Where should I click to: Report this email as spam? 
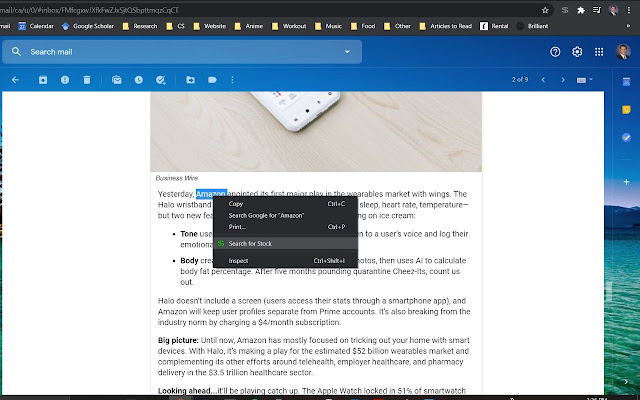65,80
